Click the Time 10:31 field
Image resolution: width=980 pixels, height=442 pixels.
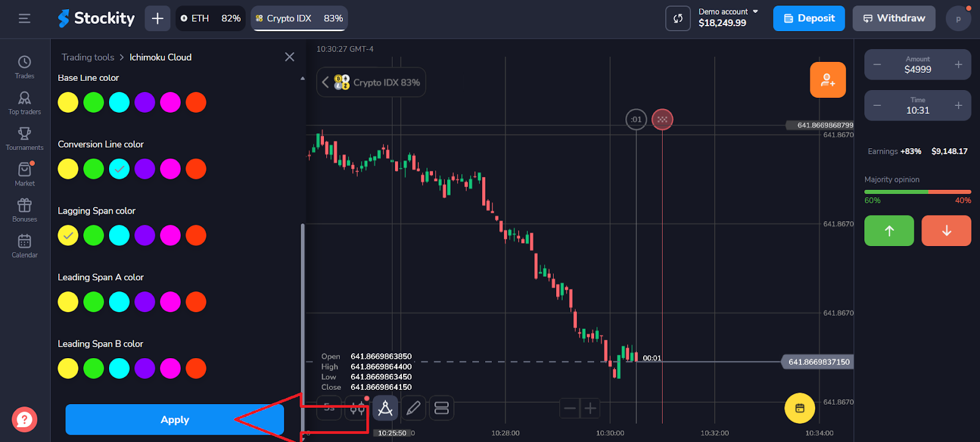pos(918,105)
